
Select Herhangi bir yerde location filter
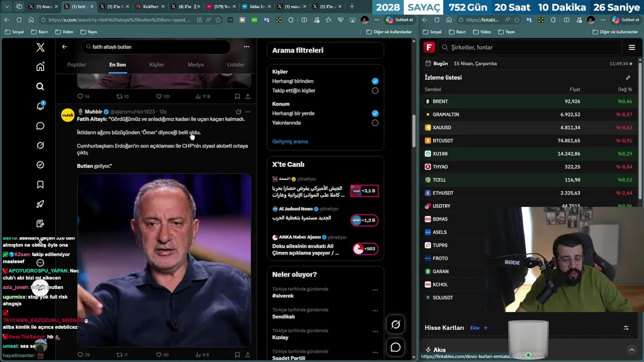click(x=375, y=113)
